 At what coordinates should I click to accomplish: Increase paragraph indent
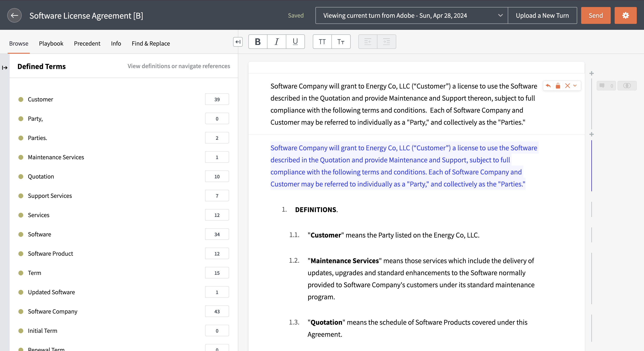tap(386, 42)
